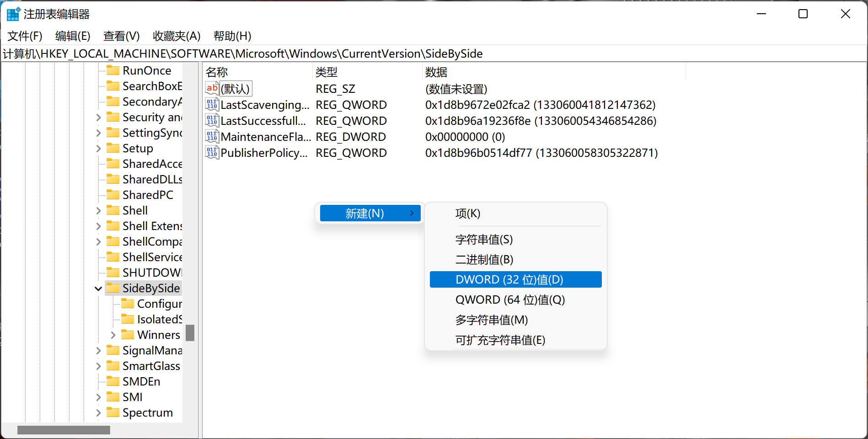Viewport: 868px width, 439px height.
Task: Close the Registry Editor window
Action: 846,14
